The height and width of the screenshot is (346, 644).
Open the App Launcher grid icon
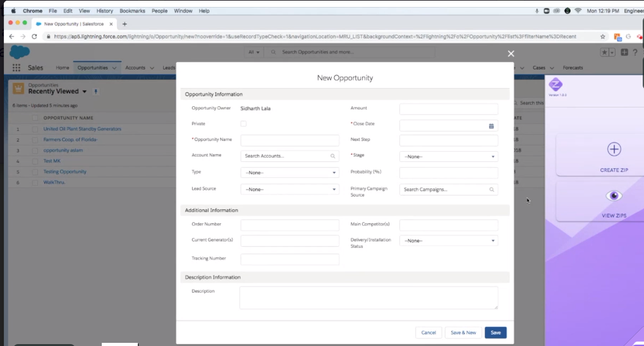tap(16, 68)
